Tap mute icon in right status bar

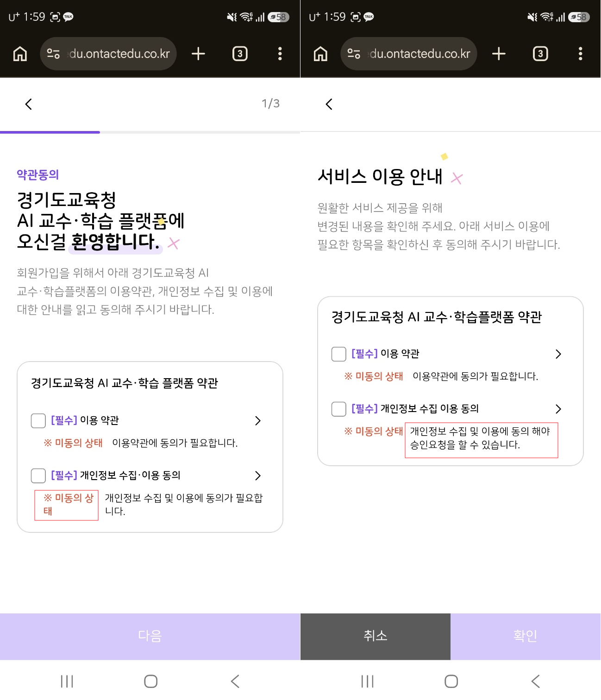point(532,17)
